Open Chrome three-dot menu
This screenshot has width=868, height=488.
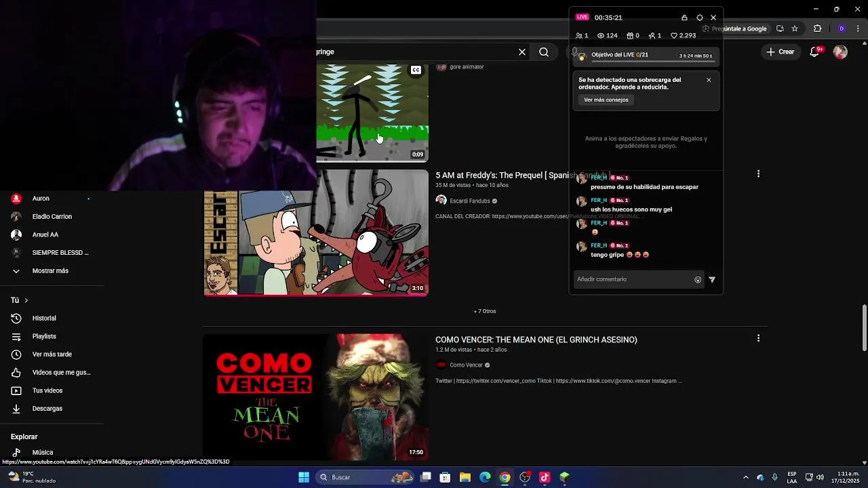pos(858,28)
